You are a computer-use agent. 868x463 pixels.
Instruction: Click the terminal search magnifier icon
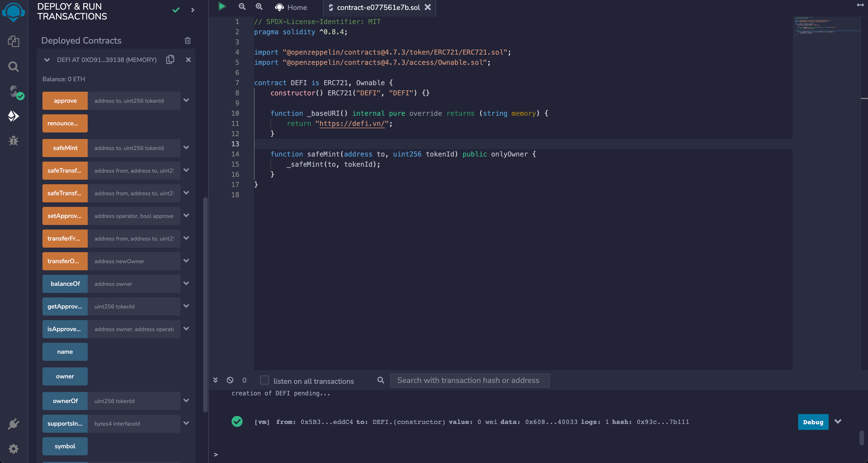click(x=381, y=380)
